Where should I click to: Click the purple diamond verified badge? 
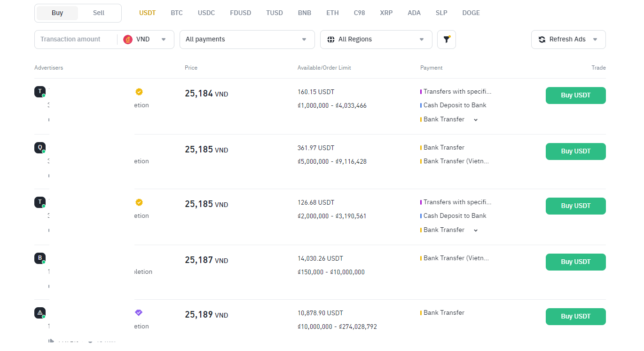pyautogui.click(x=138, y=312)
